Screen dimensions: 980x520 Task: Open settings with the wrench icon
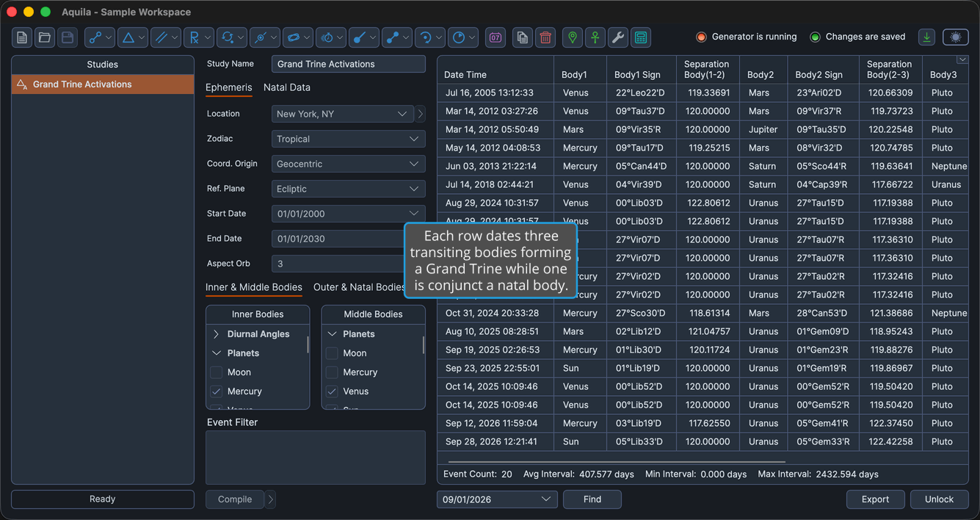click(618, 37)
